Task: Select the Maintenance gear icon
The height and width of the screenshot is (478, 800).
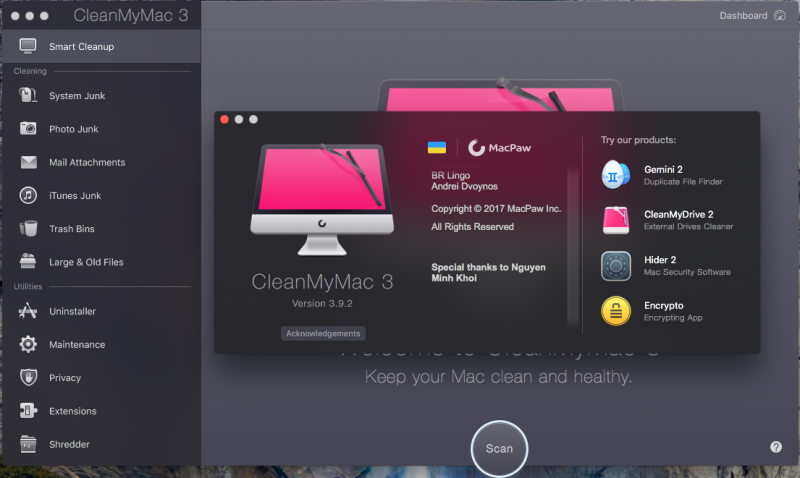Action: (28, 344)
